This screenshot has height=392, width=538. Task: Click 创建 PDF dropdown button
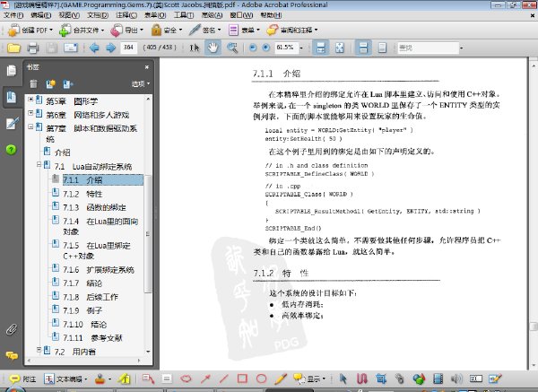click(30, 30)
